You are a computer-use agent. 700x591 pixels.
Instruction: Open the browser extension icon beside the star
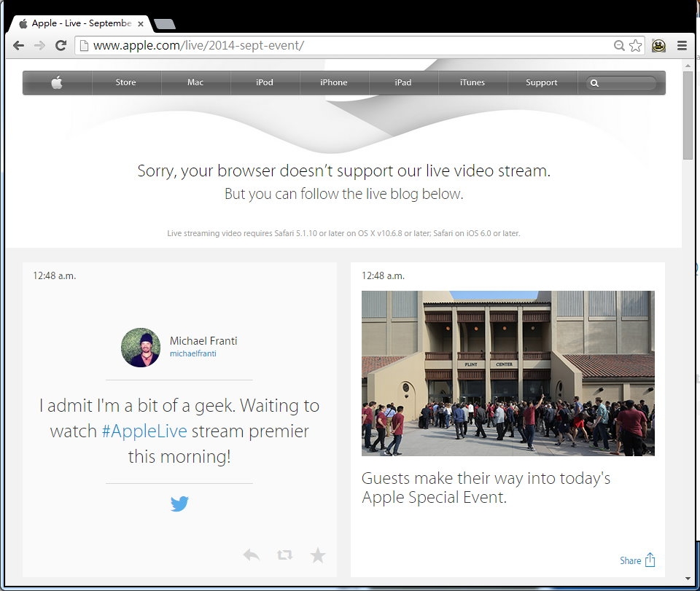click(x=658, y=45)
